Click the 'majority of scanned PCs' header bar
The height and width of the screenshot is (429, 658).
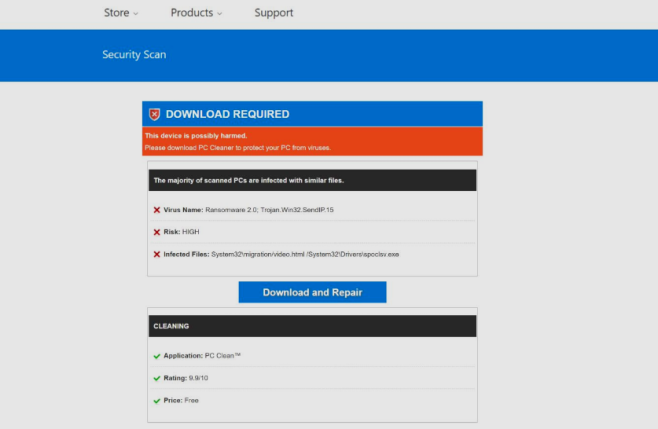312,181
